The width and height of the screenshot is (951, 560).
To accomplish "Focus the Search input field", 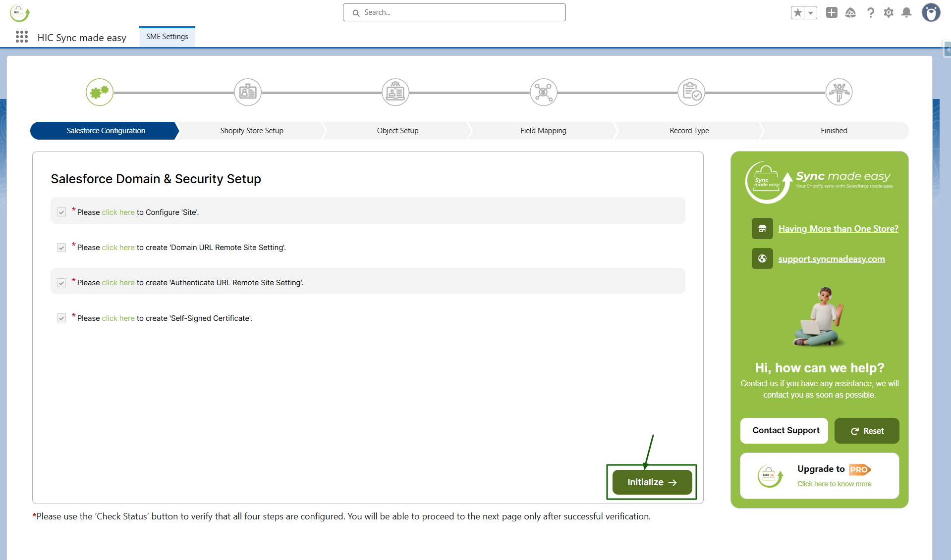I will (454, 12).
